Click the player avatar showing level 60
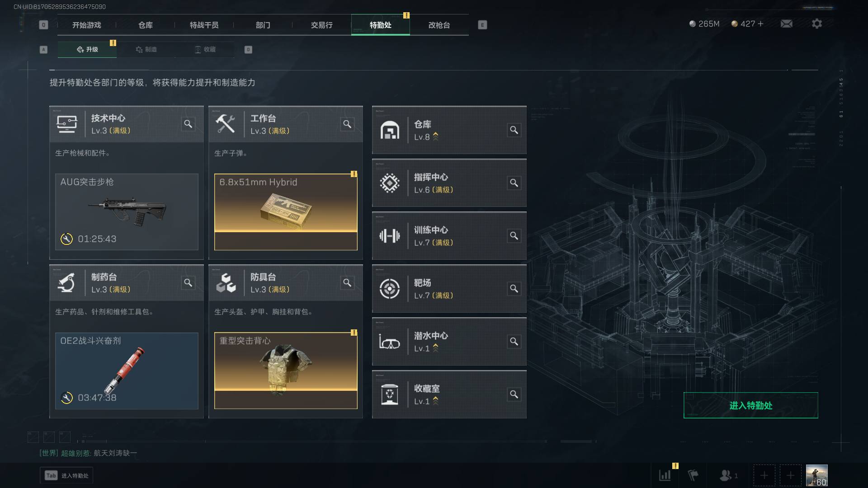Image resolution: width=868 pixels, height=488 pixels. pos(816,475)
